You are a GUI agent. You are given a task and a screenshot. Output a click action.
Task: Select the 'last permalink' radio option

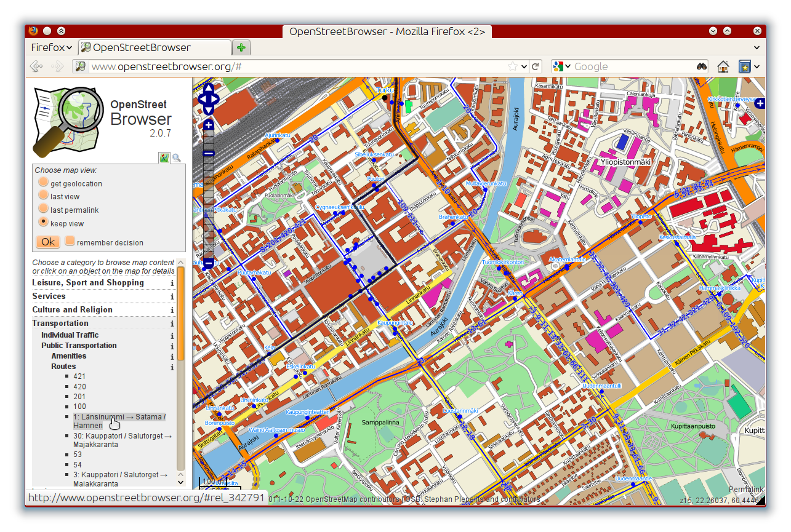[x=43, y=209]
